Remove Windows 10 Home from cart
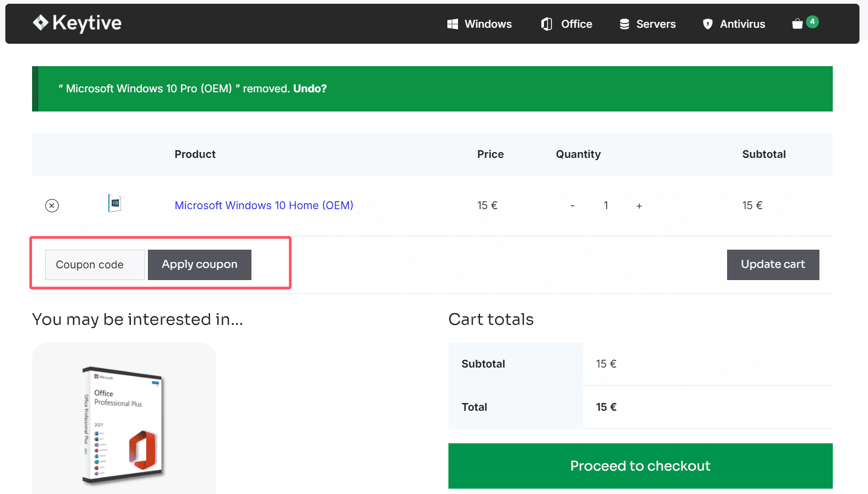 pyautogui.click(x=52, y=205)
